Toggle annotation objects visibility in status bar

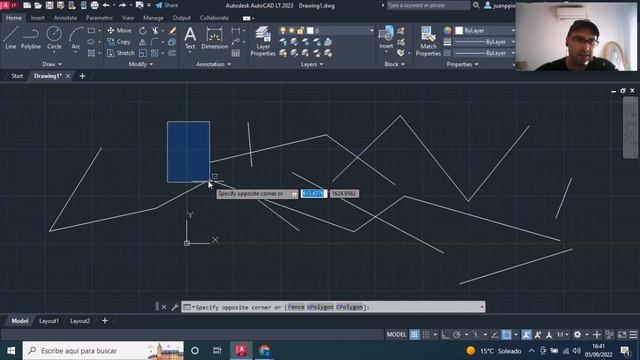[x=527, y=335]
